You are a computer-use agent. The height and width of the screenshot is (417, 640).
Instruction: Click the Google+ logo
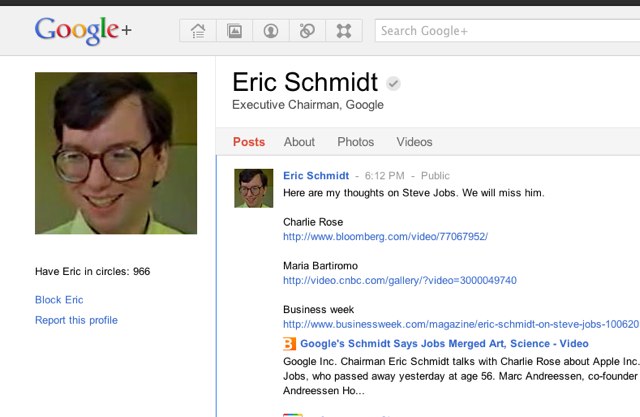point(83,31)
